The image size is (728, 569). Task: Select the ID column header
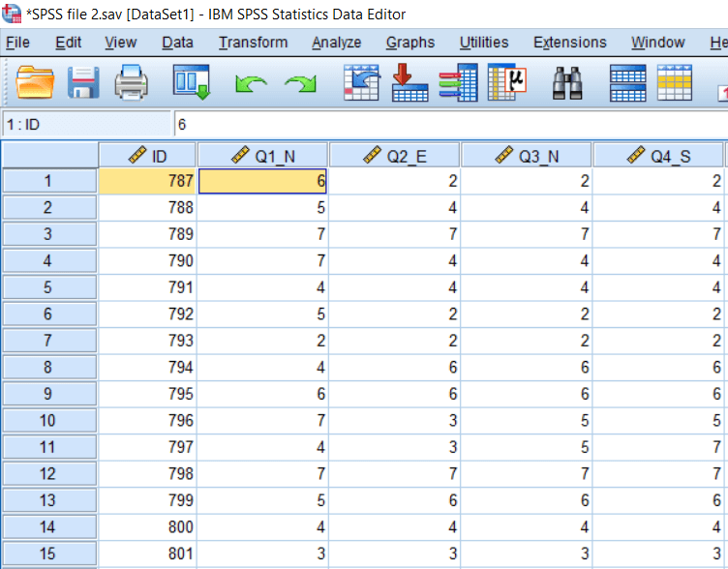point(147,156)
